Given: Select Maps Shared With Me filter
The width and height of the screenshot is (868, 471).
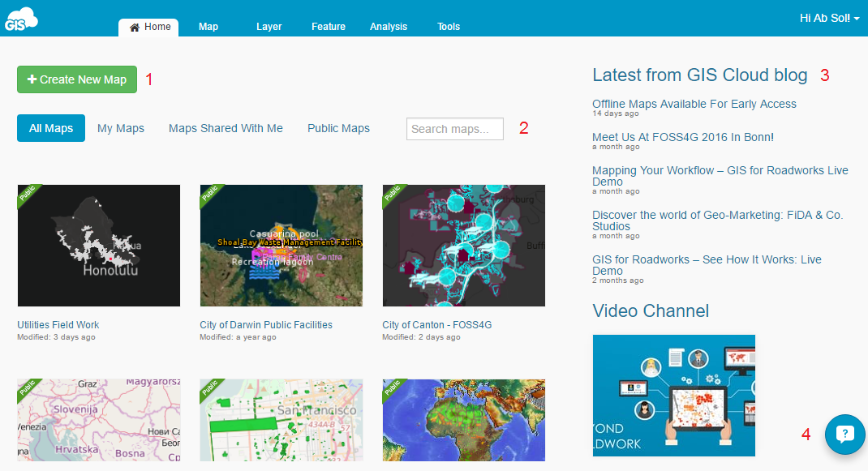Looking at the screenshot, I should pyautogui.click(x=226, y=128).
